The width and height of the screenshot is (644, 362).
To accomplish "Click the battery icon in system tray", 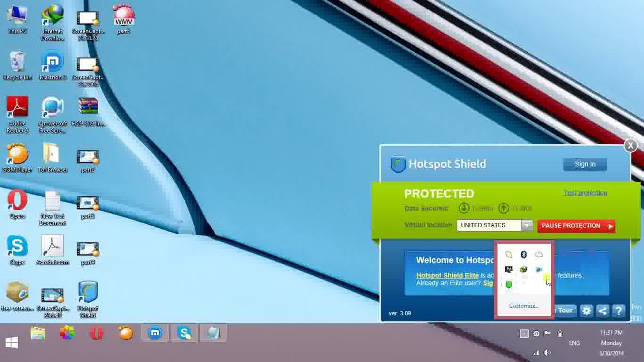I will 559,333.
